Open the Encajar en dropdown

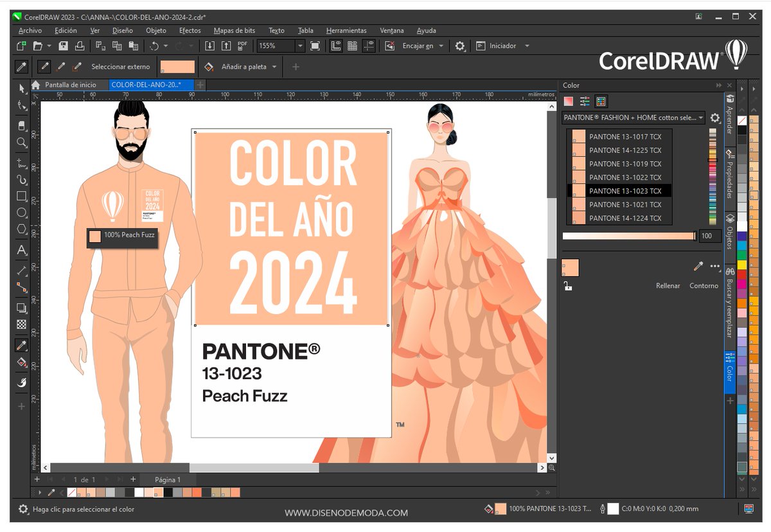pyautogui.click(x=440, y=46)
